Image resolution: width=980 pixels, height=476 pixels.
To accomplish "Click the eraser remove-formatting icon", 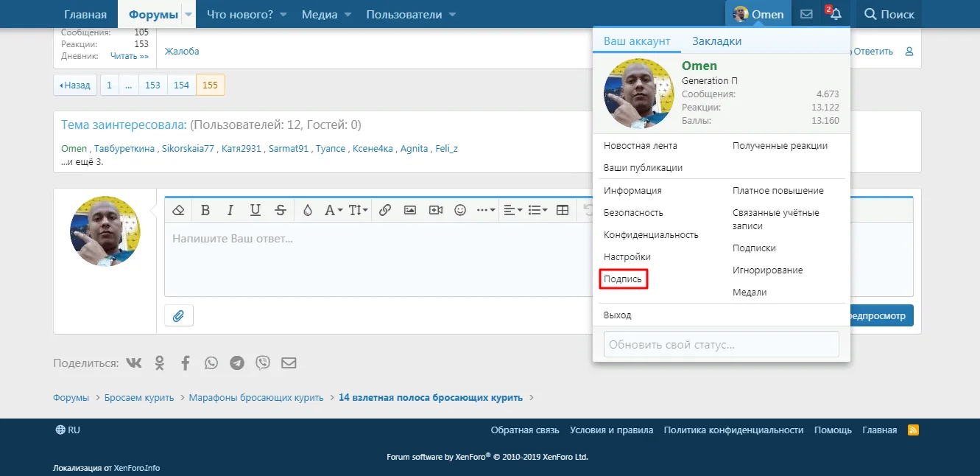I will 177,210.
